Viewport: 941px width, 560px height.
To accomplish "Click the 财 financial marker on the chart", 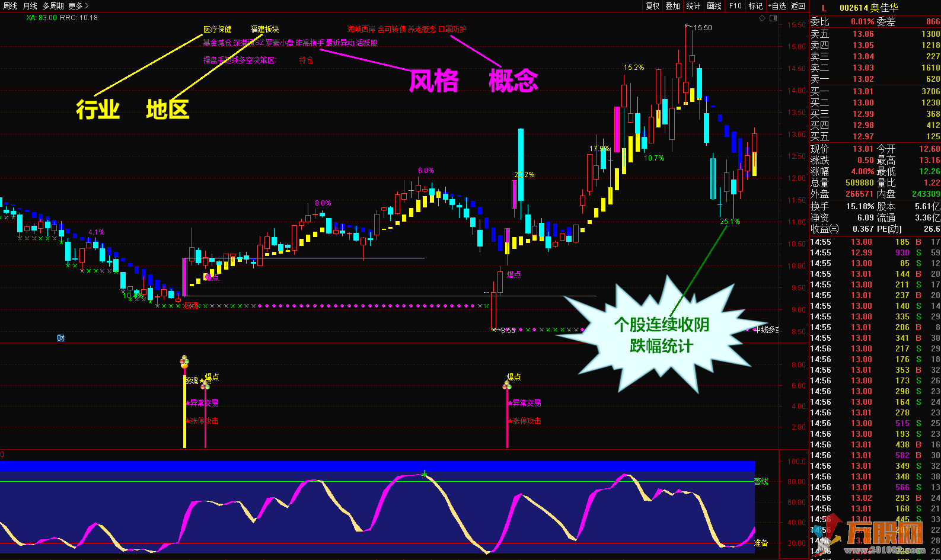I will point(60,338).
